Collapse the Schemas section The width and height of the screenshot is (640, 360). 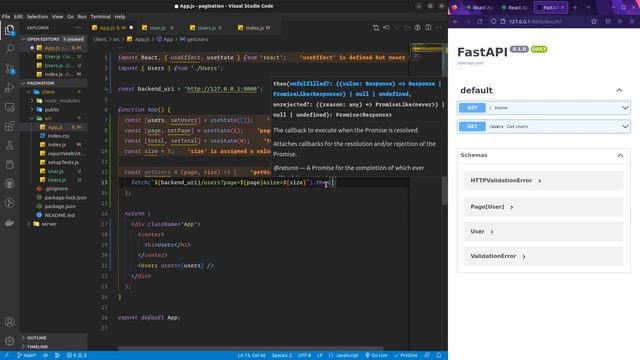click(x=620, y=156)
